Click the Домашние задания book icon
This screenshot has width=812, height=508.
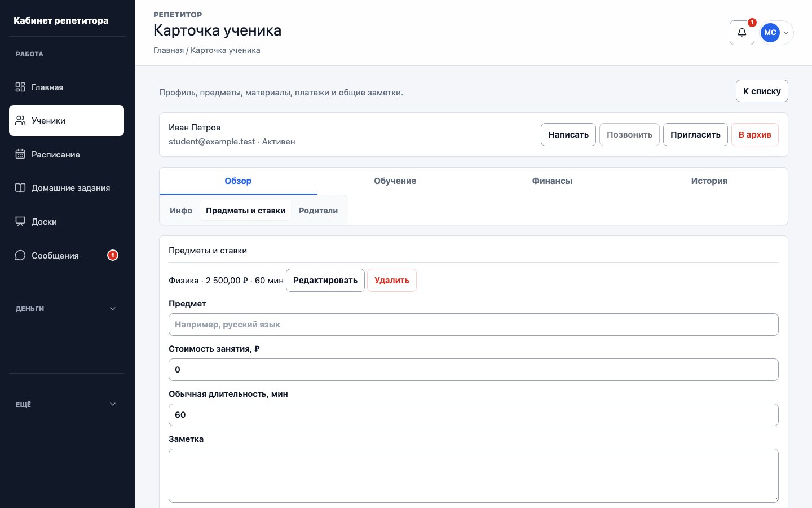coord(20,188)
